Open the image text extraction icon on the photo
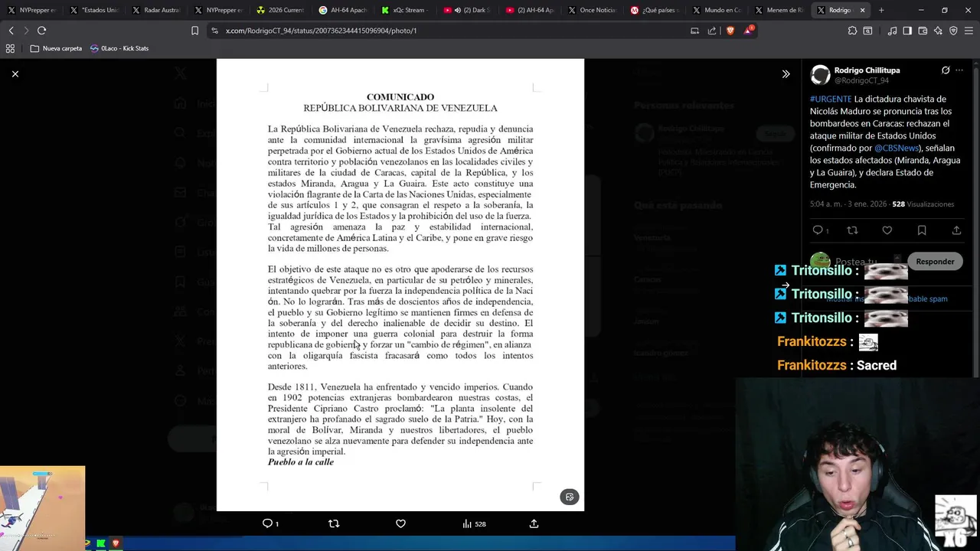 pos(569,497)
